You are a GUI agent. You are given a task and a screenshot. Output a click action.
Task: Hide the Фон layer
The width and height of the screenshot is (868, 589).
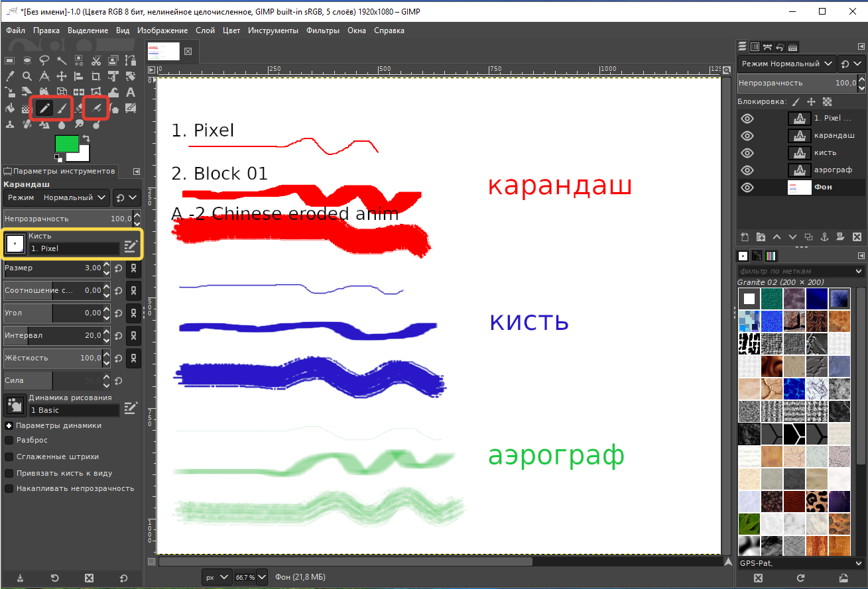pos(747,187)
